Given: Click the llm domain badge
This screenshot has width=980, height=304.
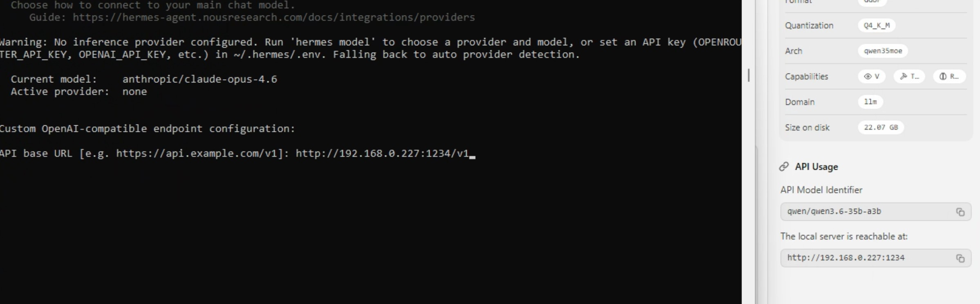Looking at the screenshot, I should [870, 102].
